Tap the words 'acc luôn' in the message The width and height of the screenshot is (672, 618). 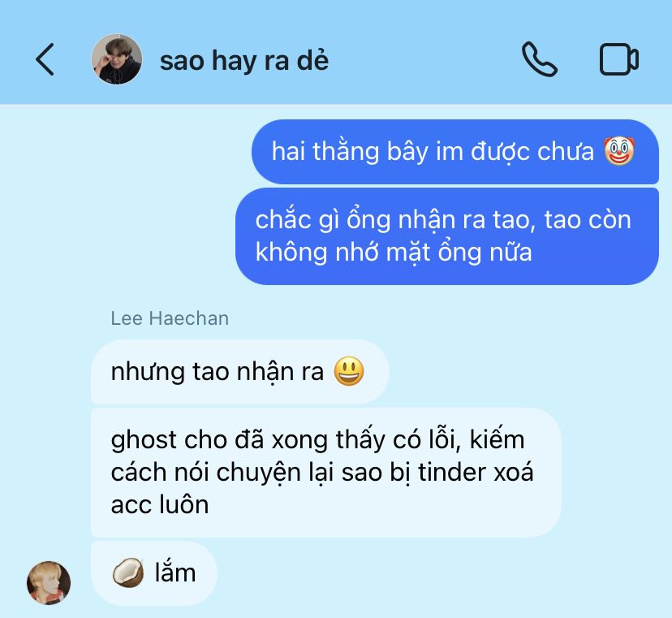point(160,504)
